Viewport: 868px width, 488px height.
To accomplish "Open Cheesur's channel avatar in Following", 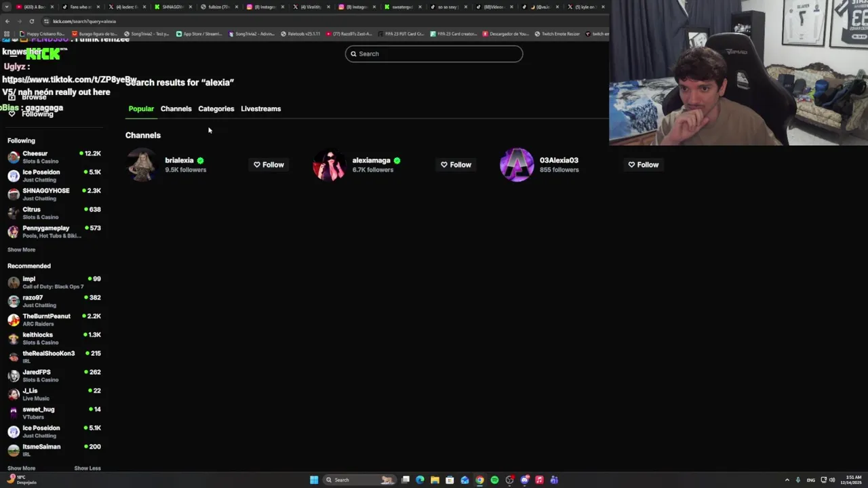I will click(14, 157).
